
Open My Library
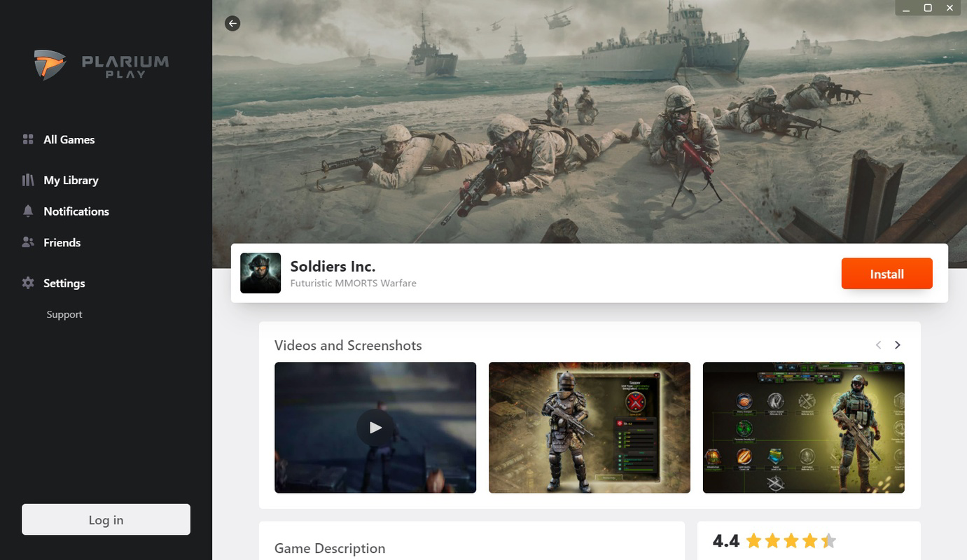click(x=71, y=180)
